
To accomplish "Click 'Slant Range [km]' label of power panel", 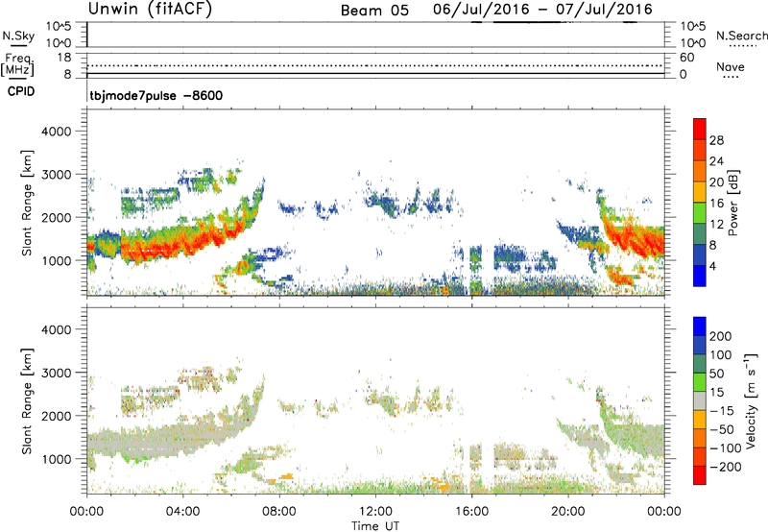I will [x=27, y=203].
